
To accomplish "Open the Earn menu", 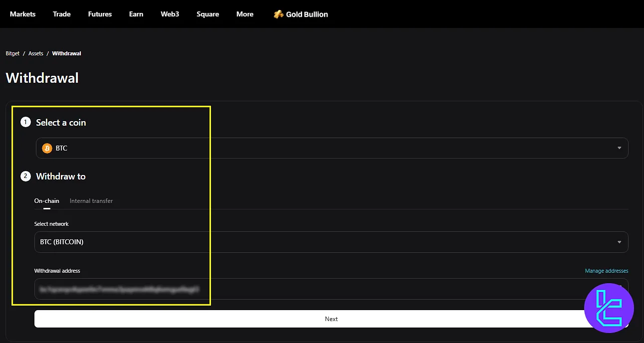I will click(x=136, y=14).
